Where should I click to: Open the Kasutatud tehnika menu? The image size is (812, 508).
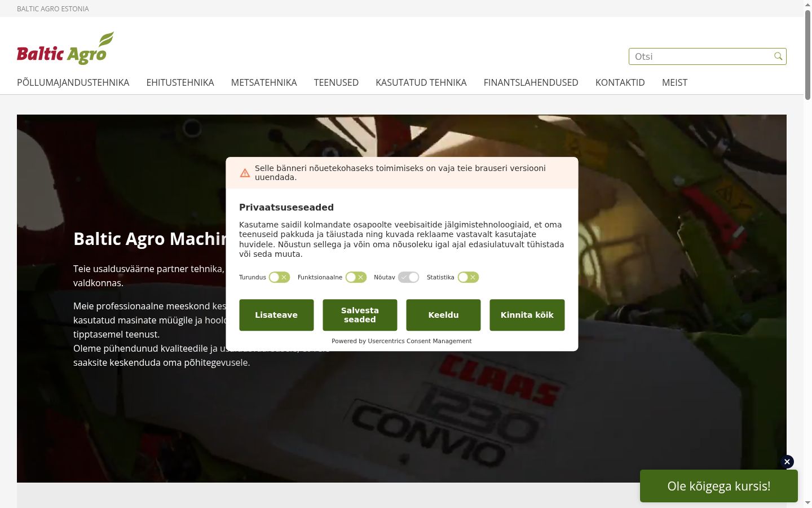click(421, 82)
